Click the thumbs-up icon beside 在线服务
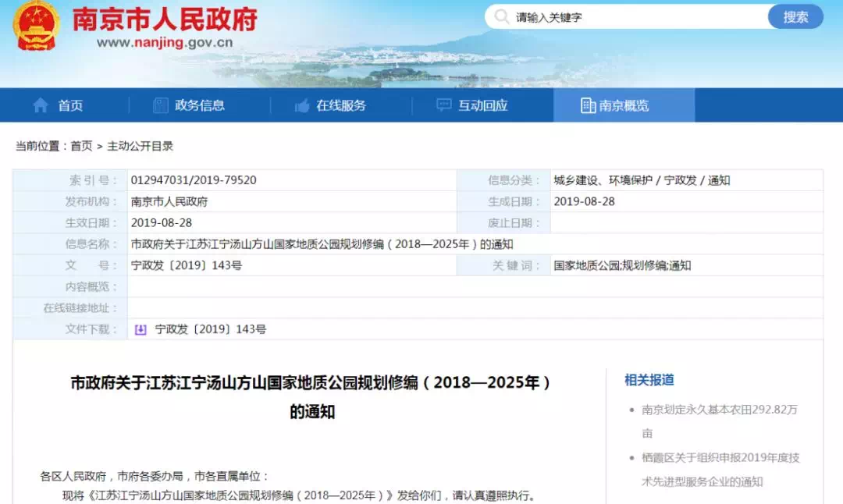843x504 pixels. [302, 105]
